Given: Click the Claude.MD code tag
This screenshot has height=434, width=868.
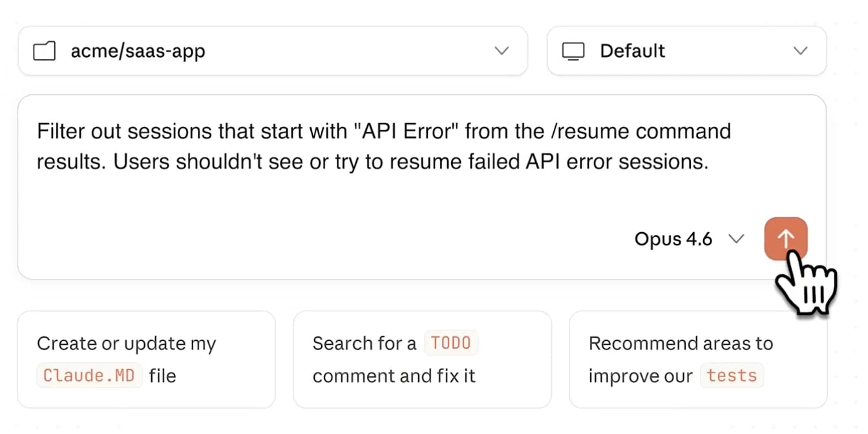Looking at the screenshot, I should click(x=89, y=376).
